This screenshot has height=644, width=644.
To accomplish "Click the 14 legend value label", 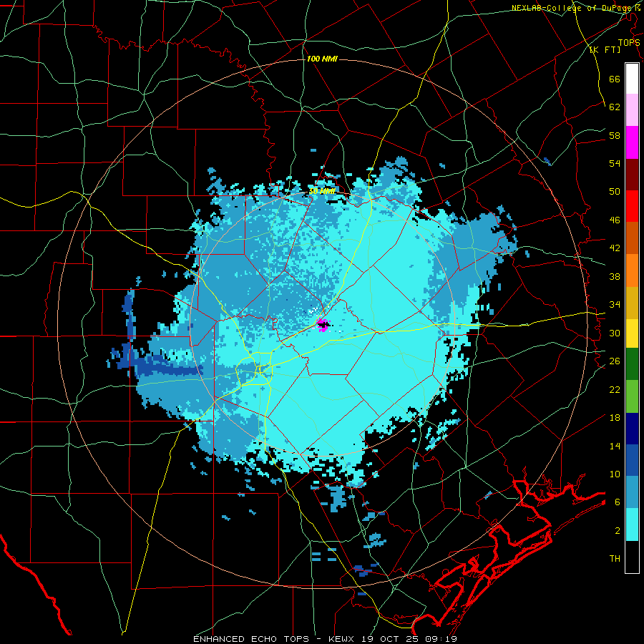I will (x=615, y=446).
